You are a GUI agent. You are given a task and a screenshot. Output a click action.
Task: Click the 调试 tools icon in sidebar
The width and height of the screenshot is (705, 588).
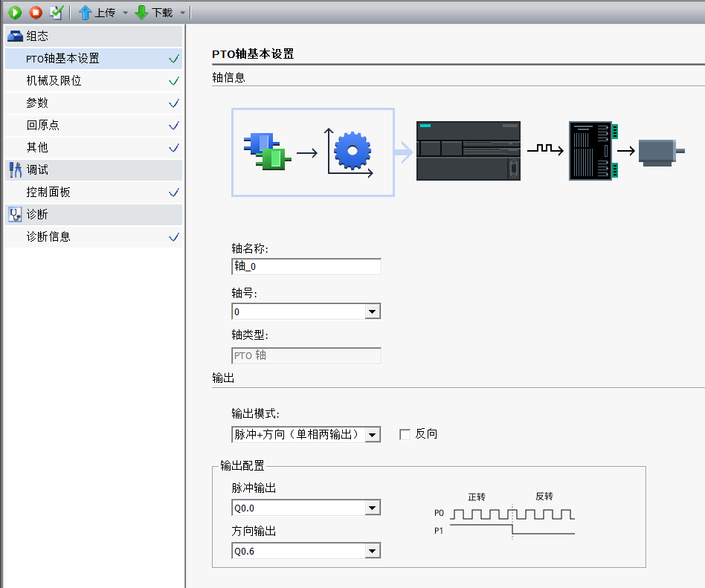(x=15, y=169)
